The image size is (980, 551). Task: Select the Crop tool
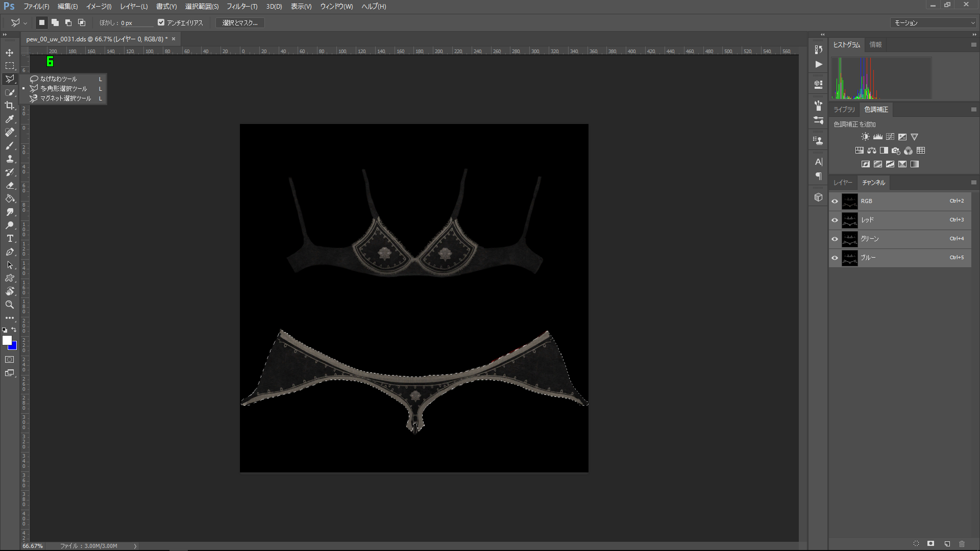coord(10,106)
